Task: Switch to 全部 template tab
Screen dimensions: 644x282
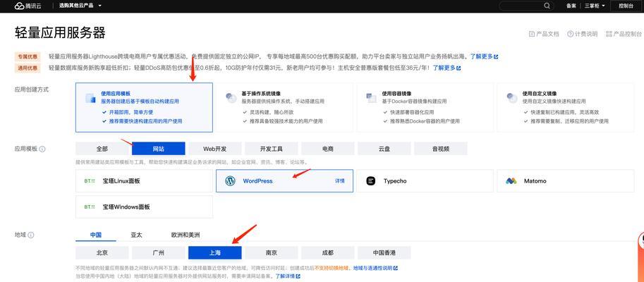Action: pyautogui.click(x=102, y=149)
